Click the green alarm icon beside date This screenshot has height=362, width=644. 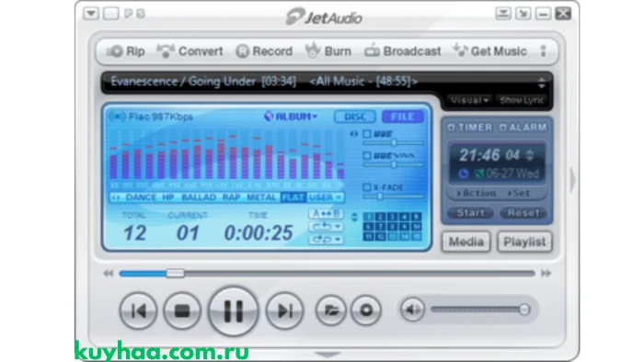[x=479, y=174]
